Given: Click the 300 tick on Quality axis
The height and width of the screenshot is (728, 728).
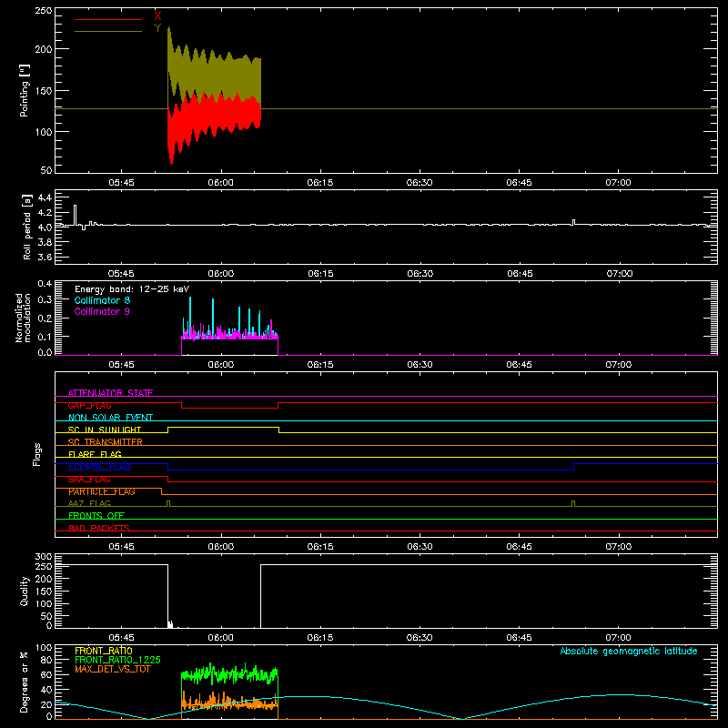Looking at the screenshot, I should pyautogui.click(x=43, y=557).
